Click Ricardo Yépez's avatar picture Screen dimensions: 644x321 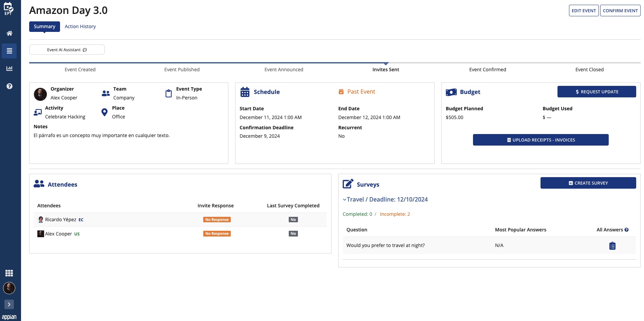pos(41,220)
